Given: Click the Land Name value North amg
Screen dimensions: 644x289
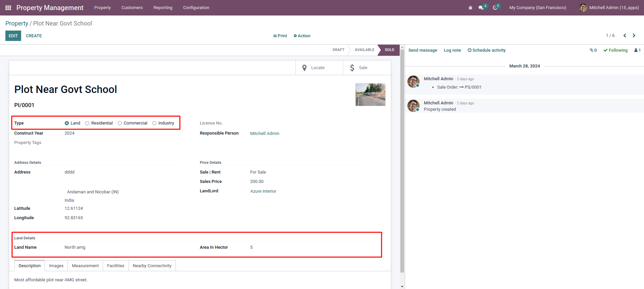Looking at the screenshot, I should 75,247.
